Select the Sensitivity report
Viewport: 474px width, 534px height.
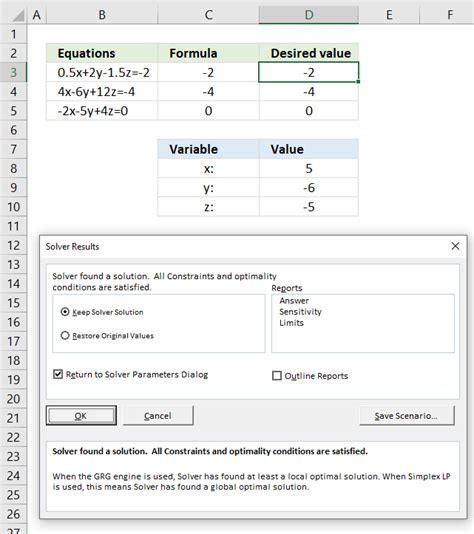[300, 312]
